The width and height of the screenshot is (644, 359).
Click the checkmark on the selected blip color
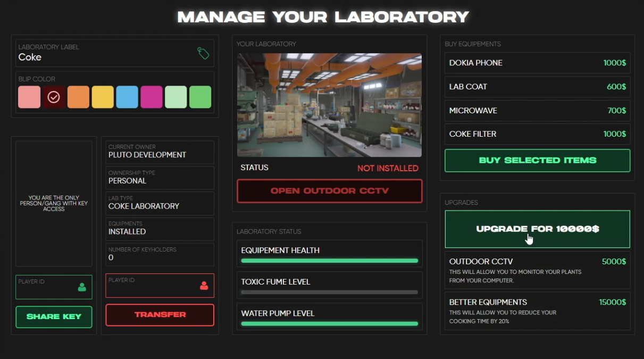tap(53, 97)
